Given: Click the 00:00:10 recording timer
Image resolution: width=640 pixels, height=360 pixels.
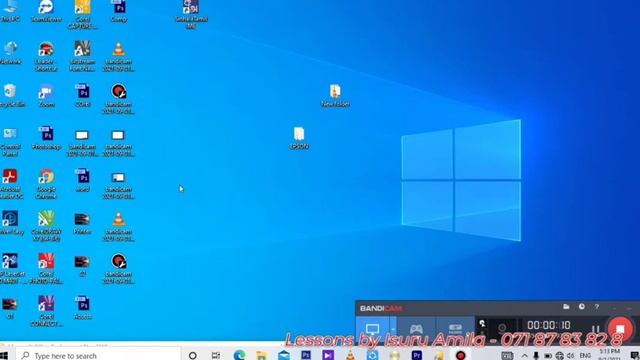Looking at the screenshot, I should pos(549,325).
